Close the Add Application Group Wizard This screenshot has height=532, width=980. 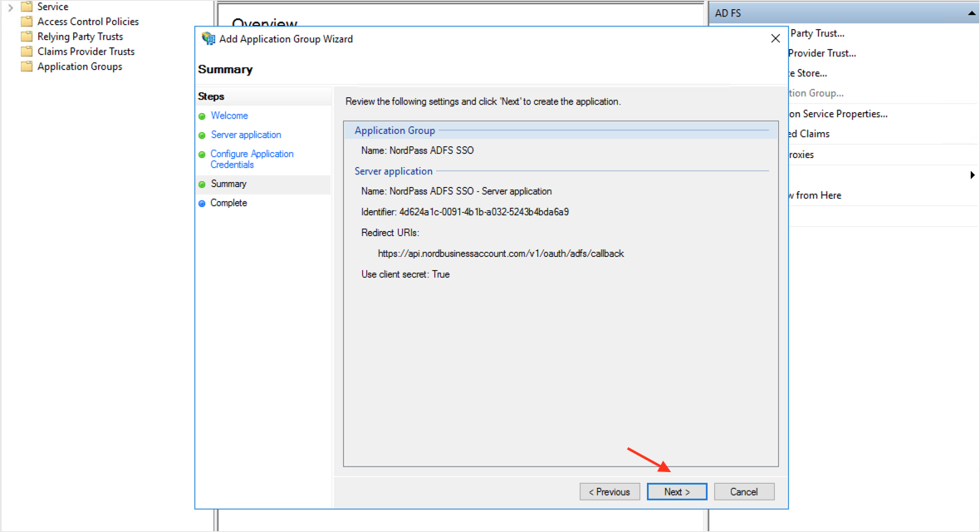coord(775,39)
